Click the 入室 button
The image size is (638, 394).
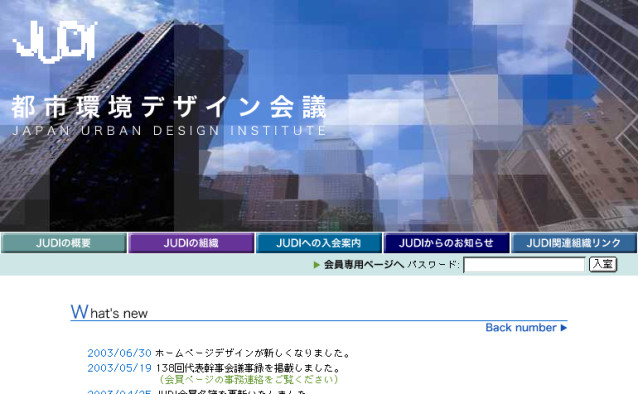point(603,264)
